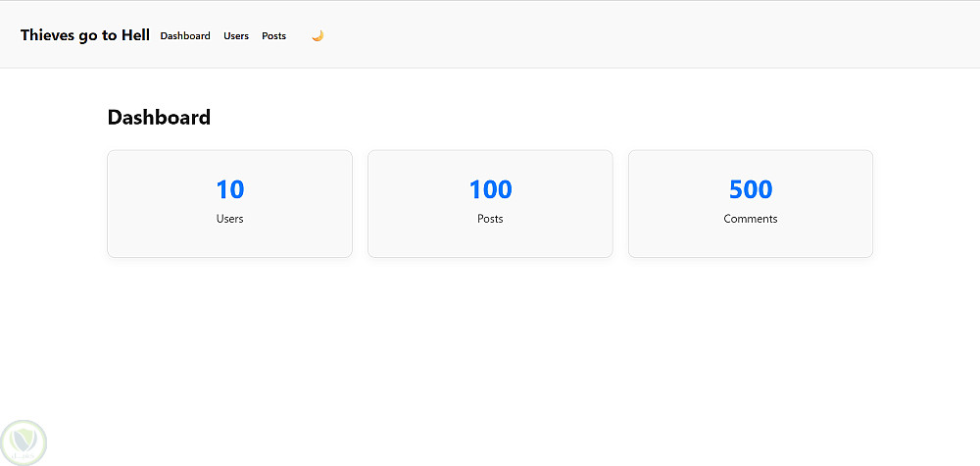Click the blue number 500
This screenshot has width=980, height=466.
point(751,189)
